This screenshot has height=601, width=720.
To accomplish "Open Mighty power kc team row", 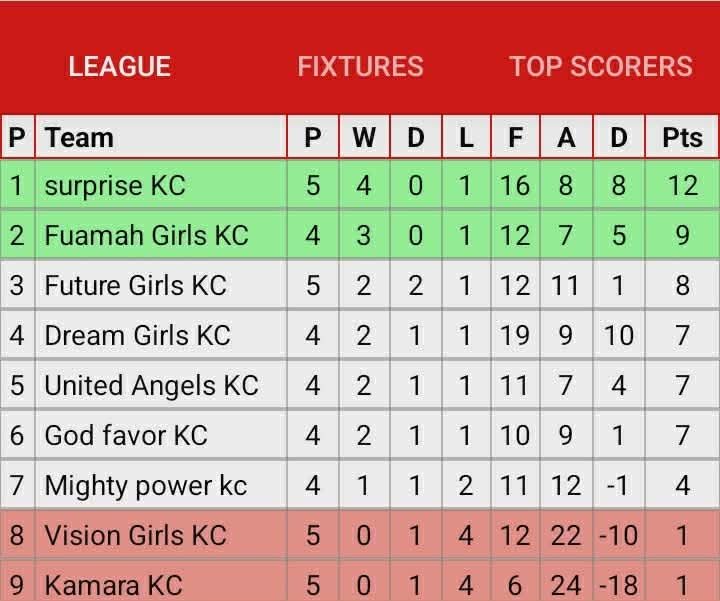I will [x=360, y=485].
